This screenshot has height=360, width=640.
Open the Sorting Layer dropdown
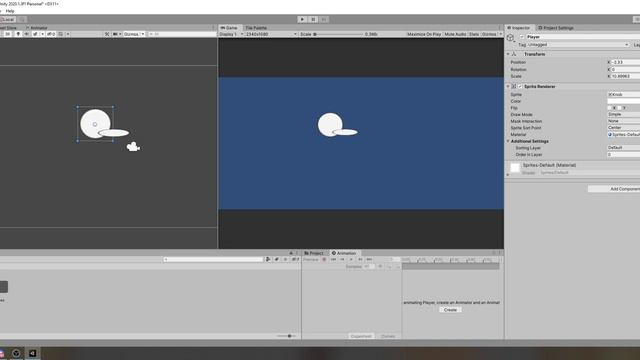624,147
